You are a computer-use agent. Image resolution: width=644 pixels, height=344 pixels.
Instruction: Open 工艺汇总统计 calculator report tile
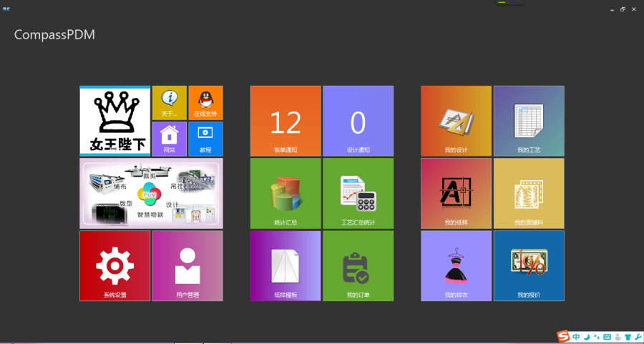358,193
